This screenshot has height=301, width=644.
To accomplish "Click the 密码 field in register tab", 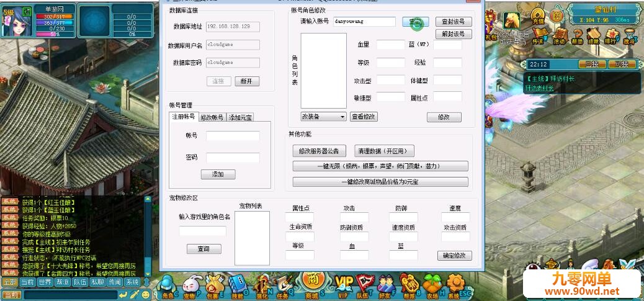I will pos(233,158).
